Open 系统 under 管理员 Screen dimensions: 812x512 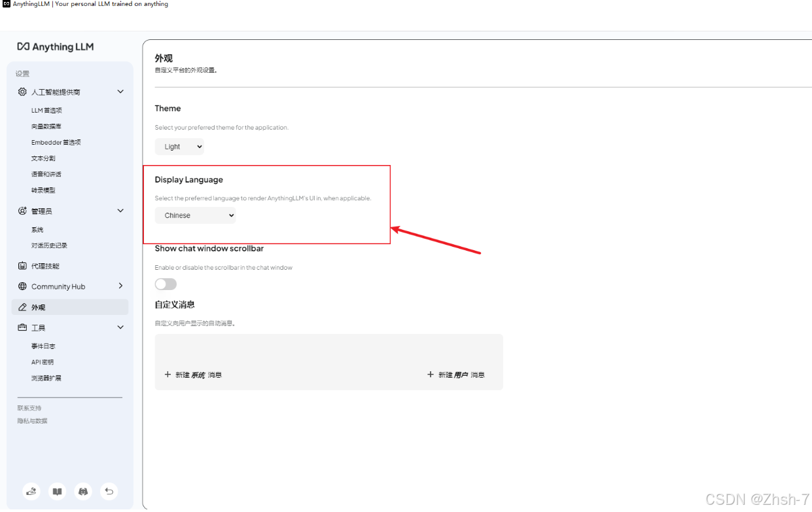coord(37,230)
